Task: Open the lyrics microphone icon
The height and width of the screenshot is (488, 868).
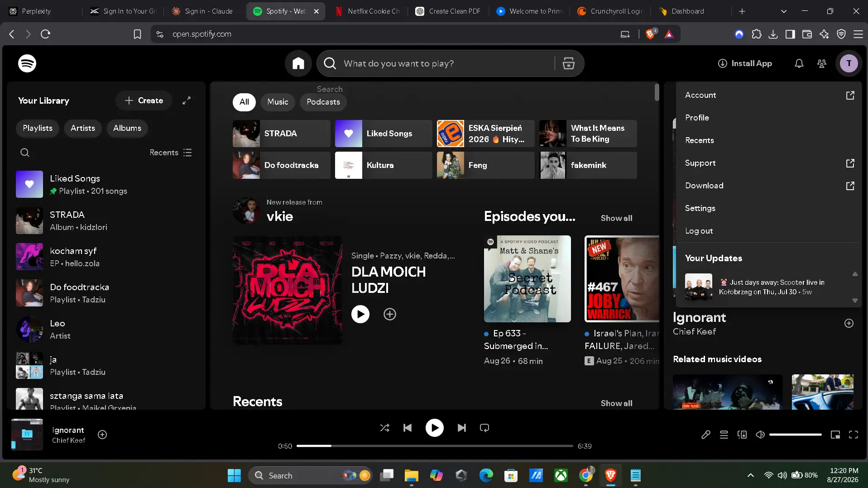Action: click(x=706, y=435)
